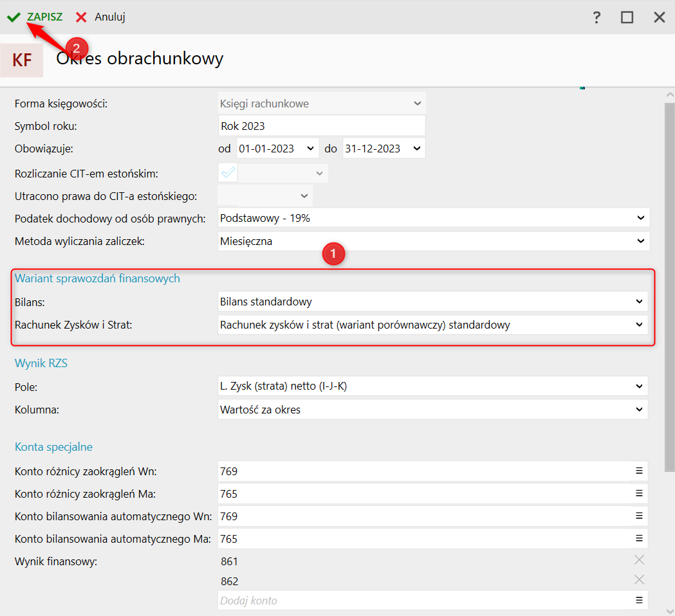Click the vertical scrollbar thumb
This screenshot has height=616, width=675.
click(x=669, y=287)
